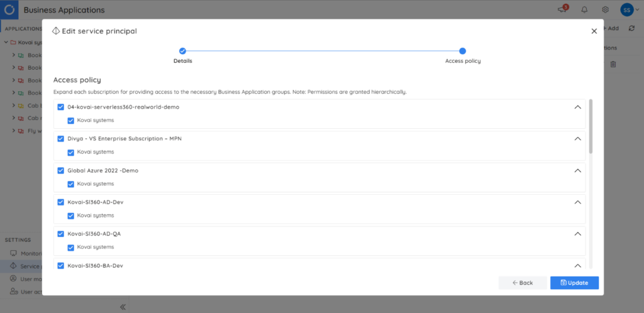Screen dimensions: 644x313
Task: Open the notifications bell
Action: point(584,10)
